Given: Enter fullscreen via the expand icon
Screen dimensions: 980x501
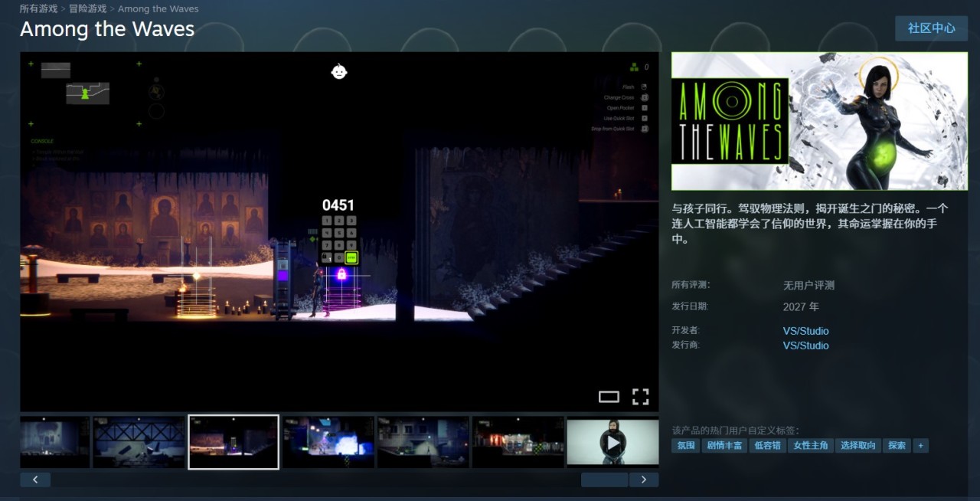Looking at the screenshot, I should point(640,397).
